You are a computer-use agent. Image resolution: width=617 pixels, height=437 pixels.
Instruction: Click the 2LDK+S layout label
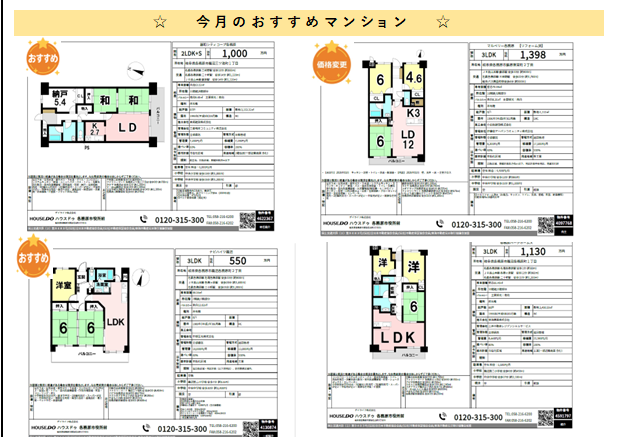click(x=191, y=53)
